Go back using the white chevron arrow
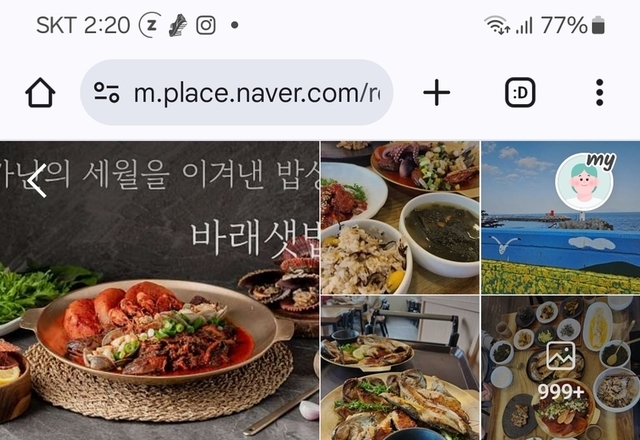Viewport: 640px width, 440px height. (x=38, y=182)
